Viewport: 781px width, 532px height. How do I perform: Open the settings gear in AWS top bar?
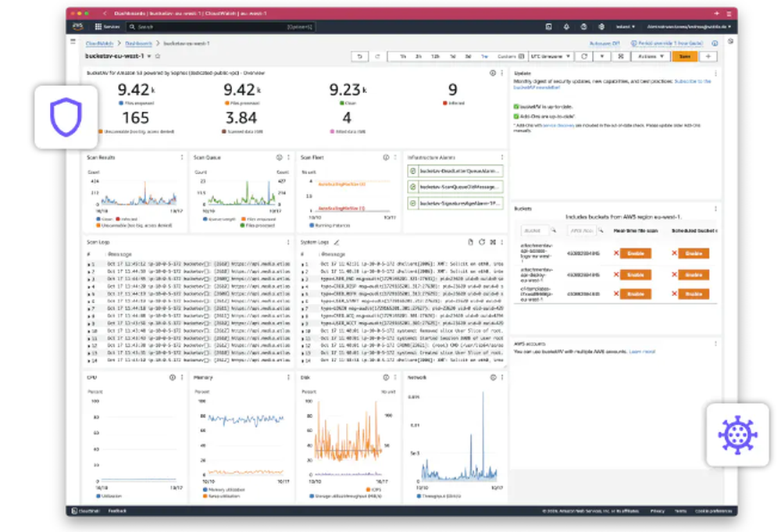[601, 27]
